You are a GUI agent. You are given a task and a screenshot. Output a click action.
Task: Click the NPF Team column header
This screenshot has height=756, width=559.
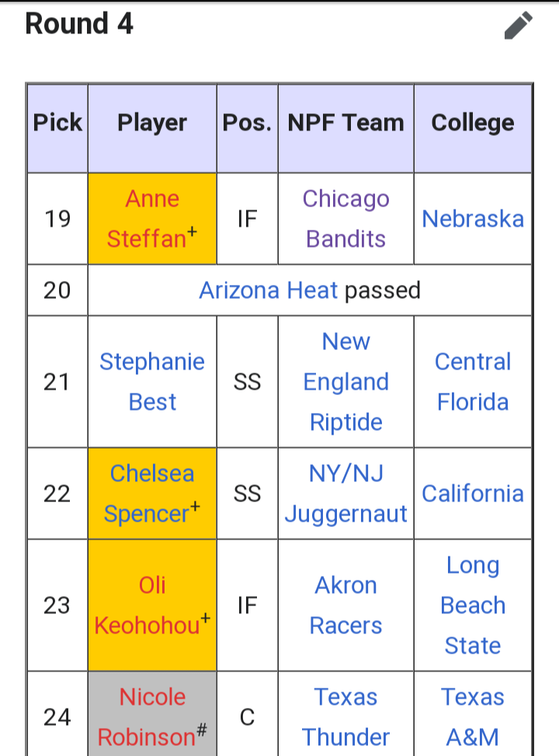pyautogui.click(x=345, y=123)
